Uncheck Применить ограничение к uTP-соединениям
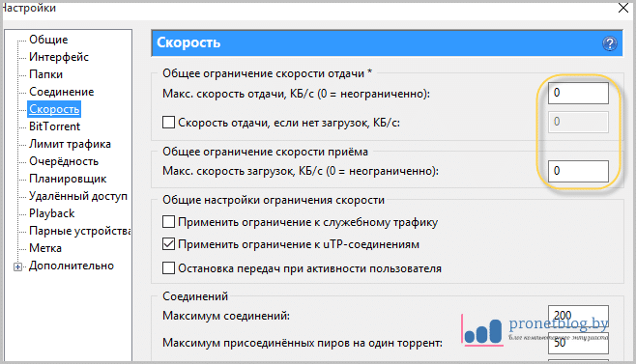636x364 pixels. 168,244
